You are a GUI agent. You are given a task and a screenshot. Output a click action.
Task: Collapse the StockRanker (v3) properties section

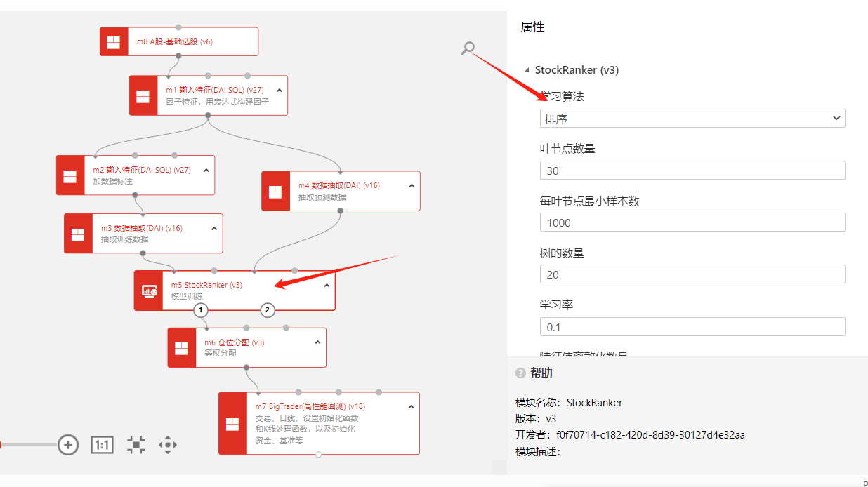(527, 70)
